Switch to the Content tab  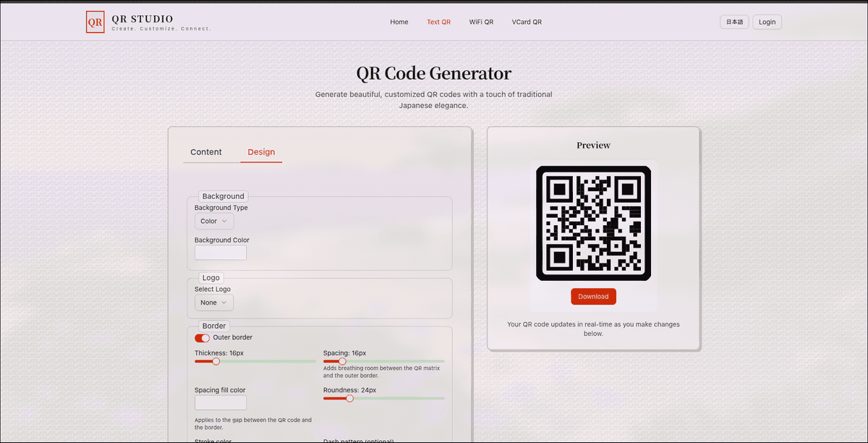[x=205, y=152]
